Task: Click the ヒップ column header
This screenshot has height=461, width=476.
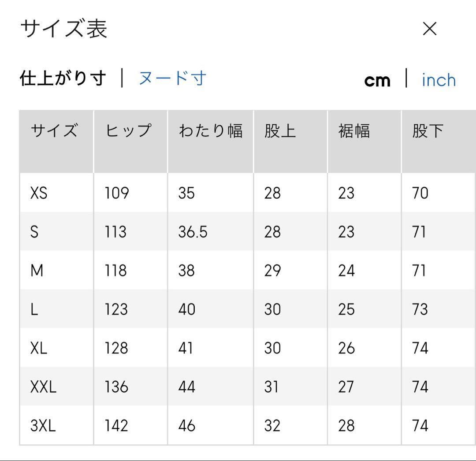Action: tap(129, 131)
